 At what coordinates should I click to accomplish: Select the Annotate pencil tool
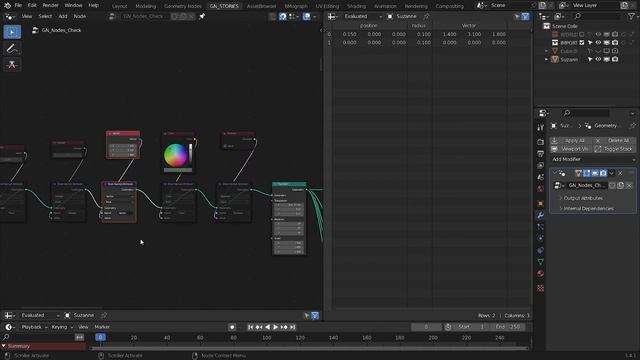click(12, 49)
